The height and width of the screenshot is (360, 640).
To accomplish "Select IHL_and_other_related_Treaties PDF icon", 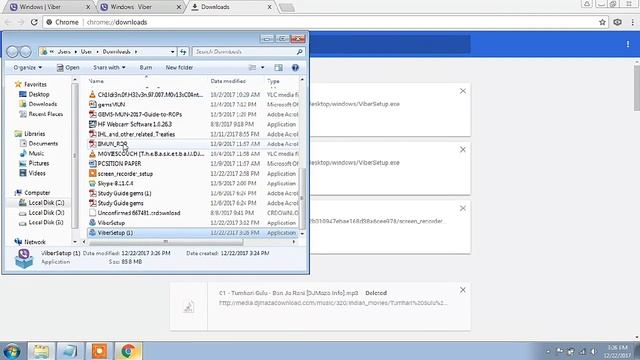I will pyautogui.click(x=93, y=134).
